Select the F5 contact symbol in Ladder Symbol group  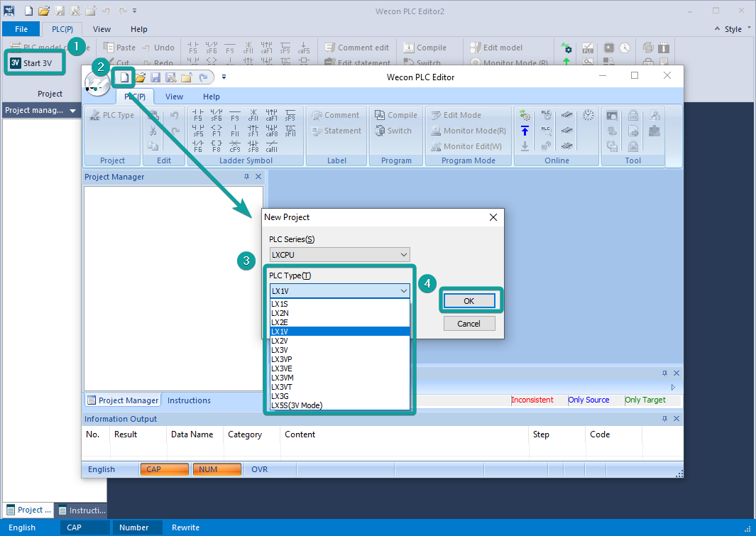(198, 115)
